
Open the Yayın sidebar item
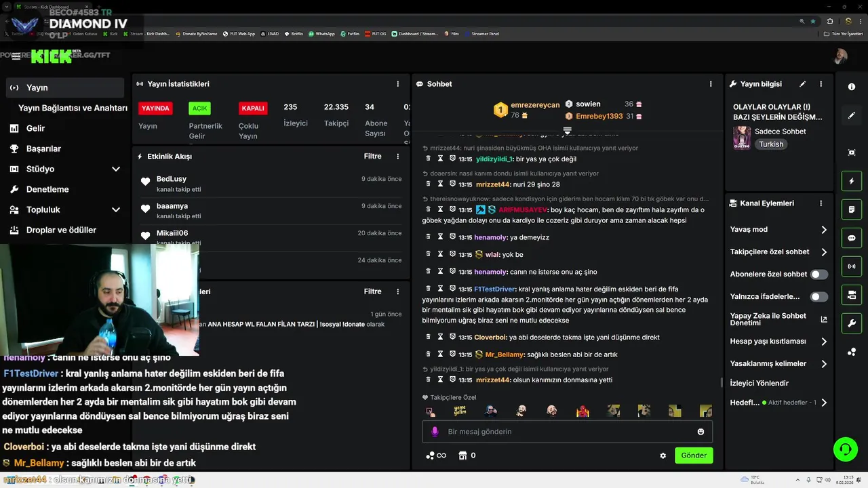[x=64, y=87]
